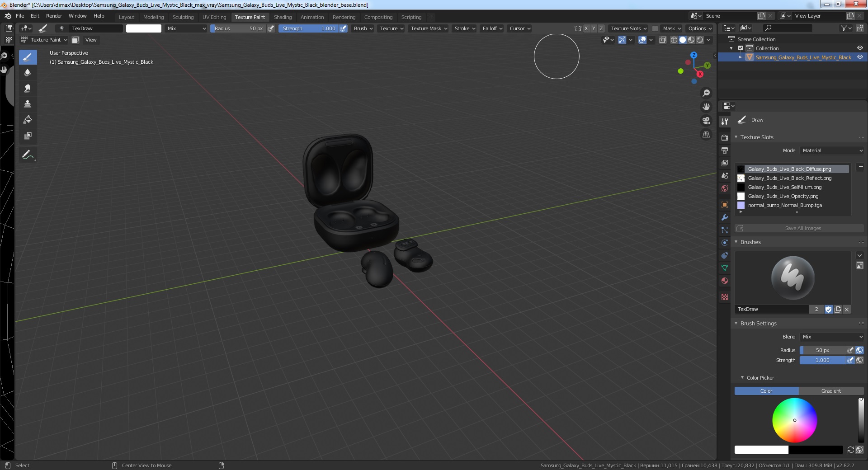Viewport: 868px width, 470px height.
Task: Toggle radius pressure sensitivity in header
Action: click(271, 28)
